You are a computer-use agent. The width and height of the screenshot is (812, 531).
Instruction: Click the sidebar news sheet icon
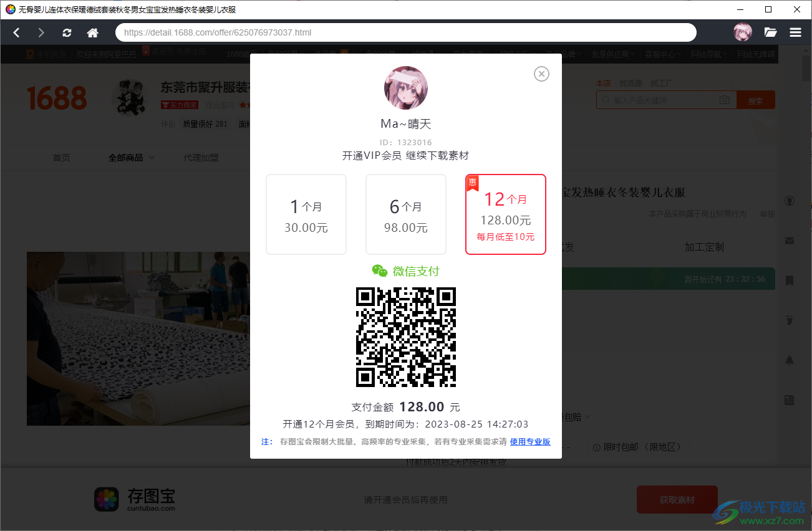790,400
